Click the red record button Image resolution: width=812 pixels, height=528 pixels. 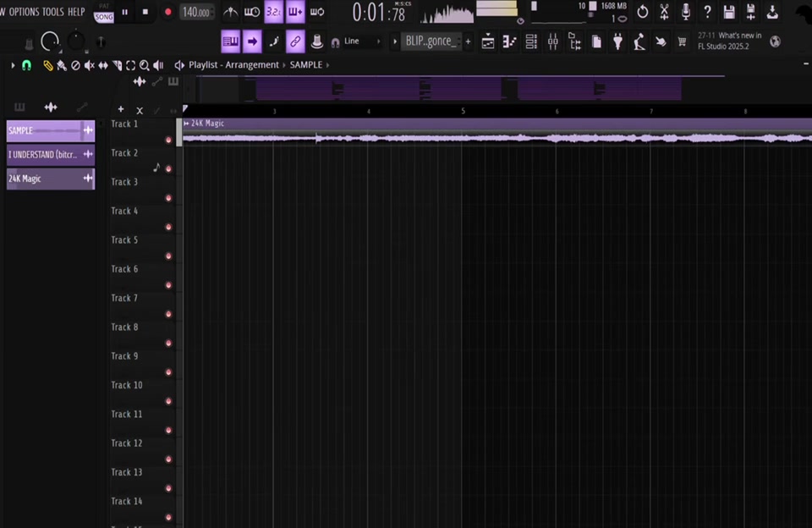pos(167,12)
